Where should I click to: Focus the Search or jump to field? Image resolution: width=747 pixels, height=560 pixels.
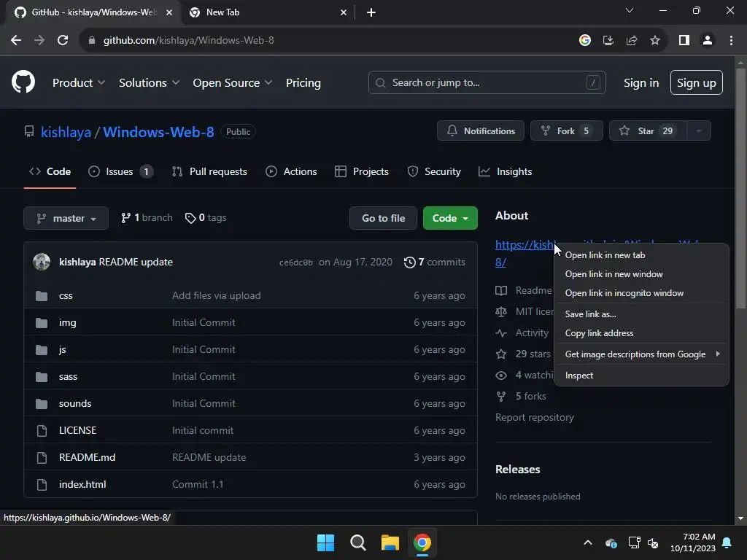click(x=487, y=82)
